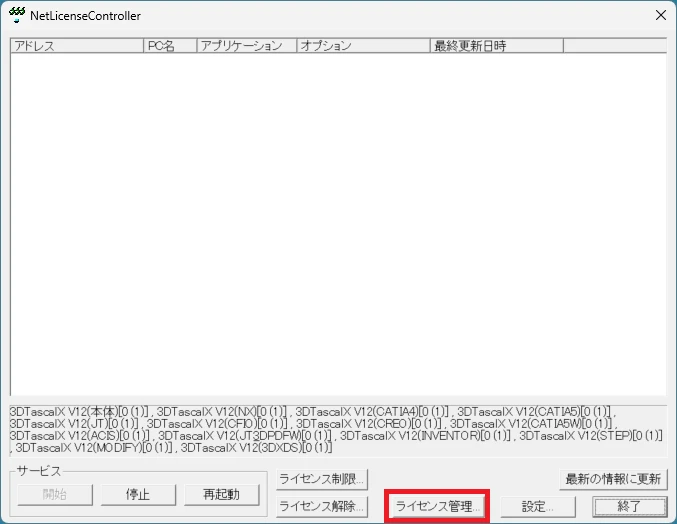
Task: Click the オプション column header
Action: (363, 46)
